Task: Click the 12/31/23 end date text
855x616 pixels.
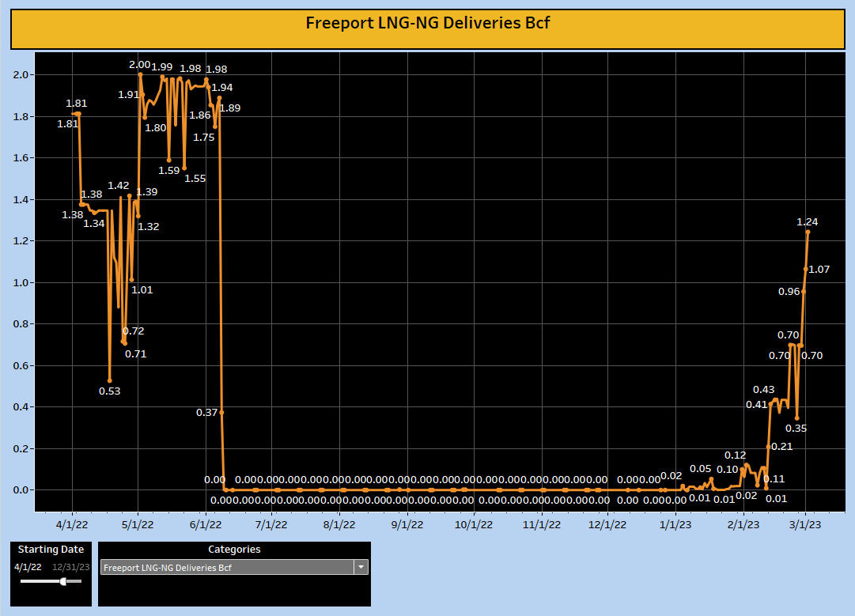Action: (71, 567)
